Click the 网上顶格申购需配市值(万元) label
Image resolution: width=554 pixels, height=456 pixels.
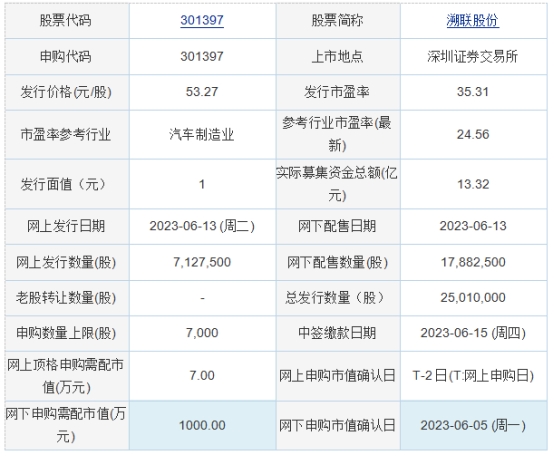point(65,376)
